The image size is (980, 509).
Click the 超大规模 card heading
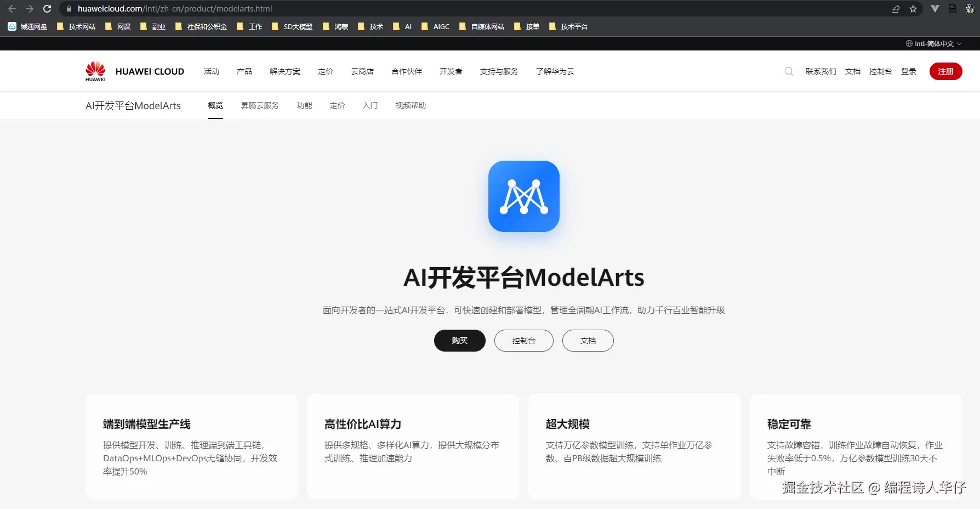[568, 424]
